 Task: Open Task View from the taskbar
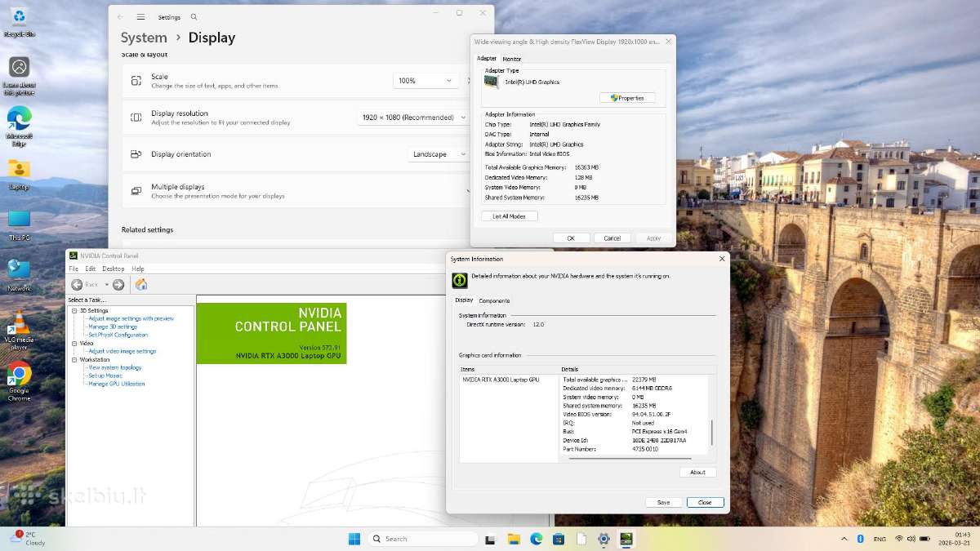tap(490, 539)
